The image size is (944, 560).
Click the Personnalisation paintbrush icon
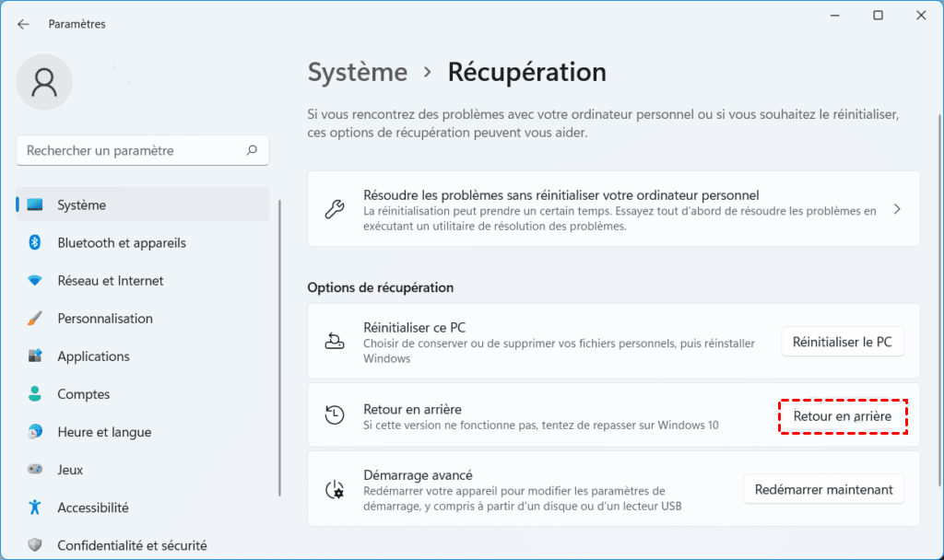click(x=35, y=319)
